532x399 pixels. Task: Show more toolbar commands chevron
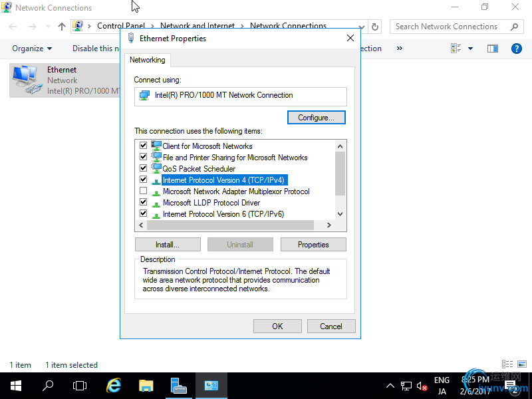click(400, 49)
